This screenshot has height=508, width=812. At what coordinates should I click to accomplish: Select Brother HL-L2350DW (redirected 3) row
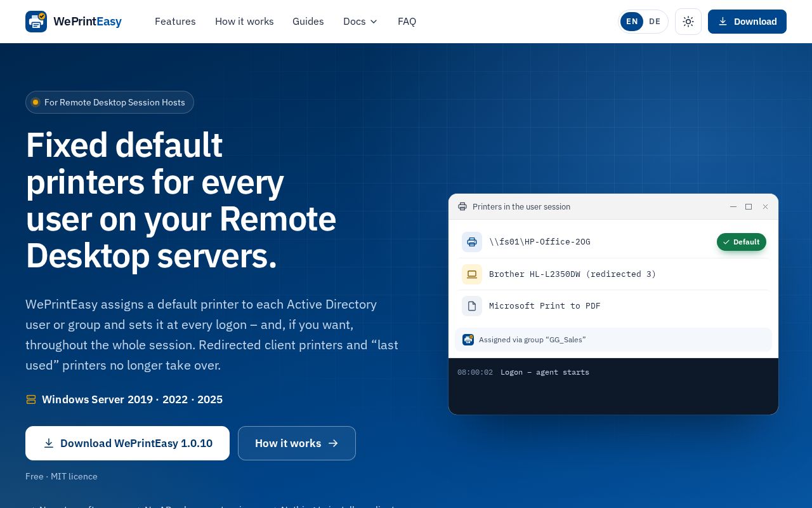point(613,274)
